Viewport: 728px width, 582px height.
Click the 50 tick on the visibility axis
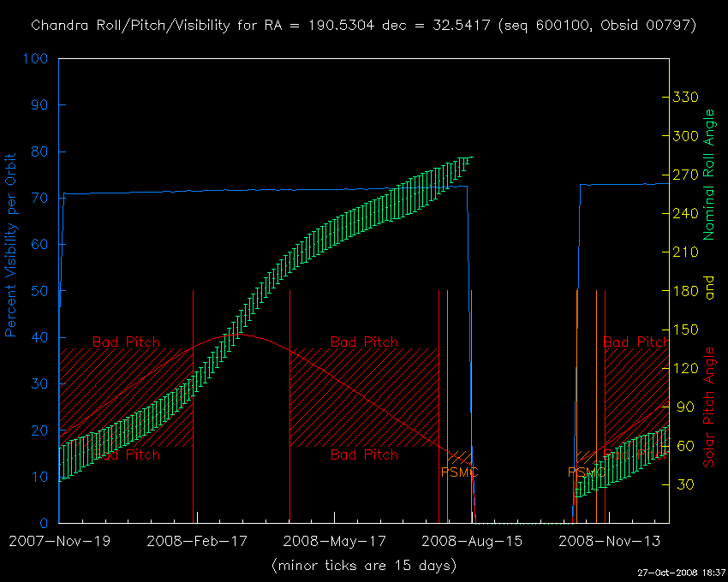[x=39, y=291]
